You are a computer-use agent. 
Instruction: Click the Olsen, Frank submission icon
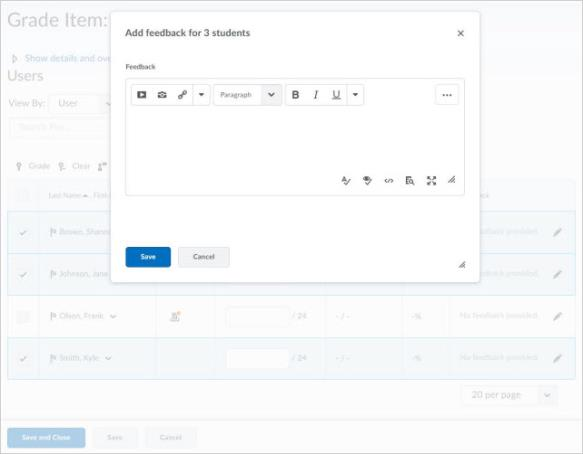coord(175,316)
